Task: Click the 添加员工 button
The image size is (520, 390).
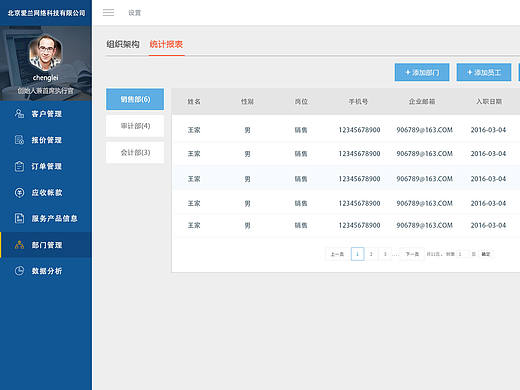Action: (484, 72)
